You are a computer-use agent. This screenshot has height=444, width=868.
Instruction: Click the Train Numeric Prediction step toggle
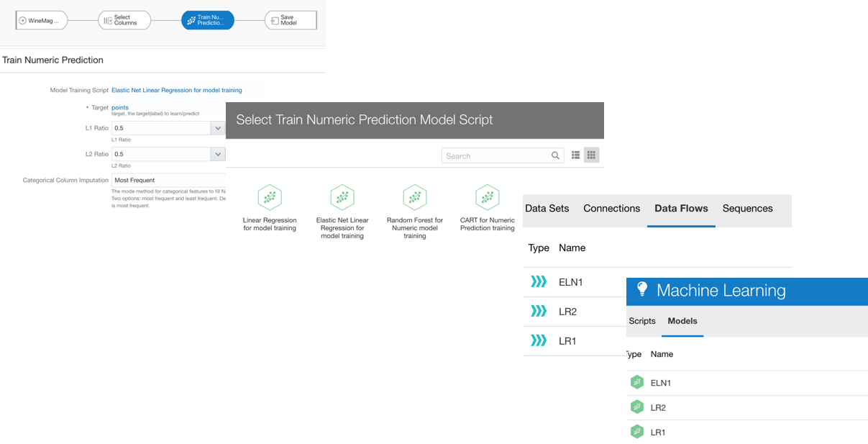coord(189,20)
